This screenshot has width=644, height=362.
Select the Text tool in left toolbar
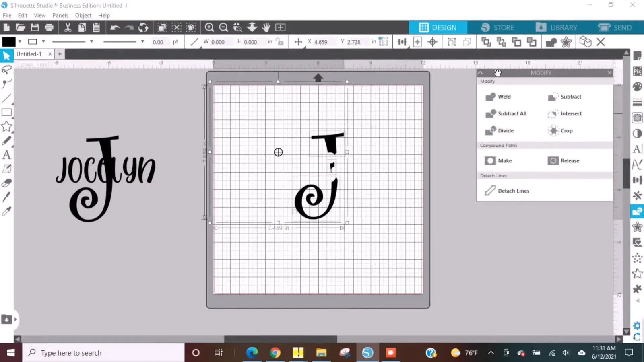tap(6, 155)
